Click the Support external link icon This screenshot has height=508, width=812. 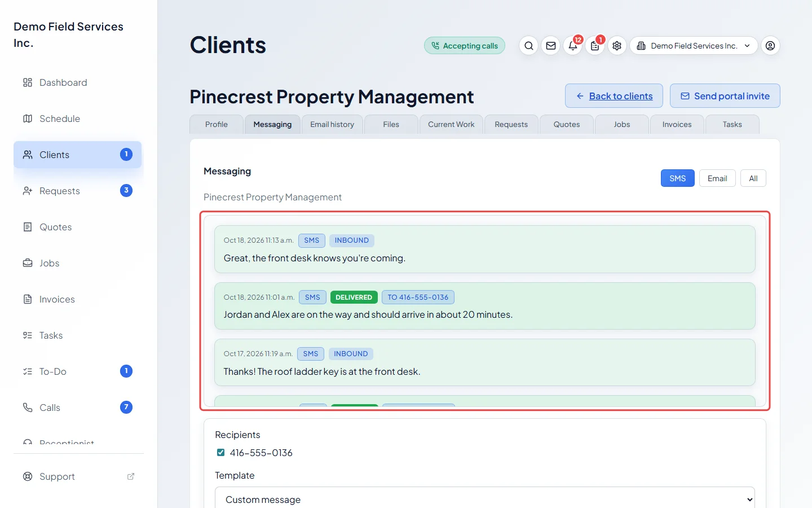click(131, 476)
